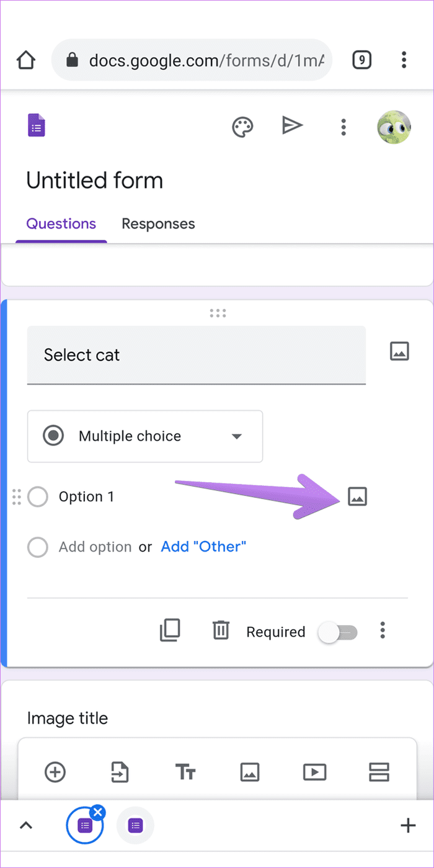The image size is (434, 868).
Task: Add image to Option 1
Action: coord(357,496)
